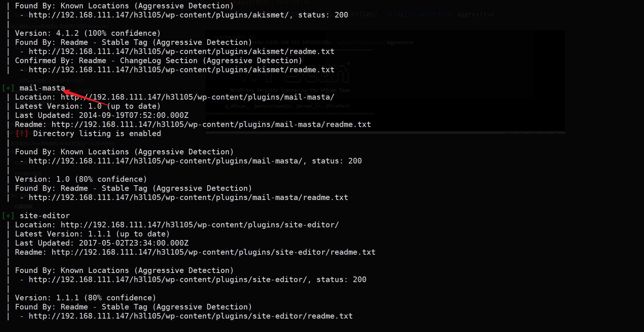Screen dimensions: 644x332
Task: Click the red [!] warning marker
Action: (x=22, y=134)
